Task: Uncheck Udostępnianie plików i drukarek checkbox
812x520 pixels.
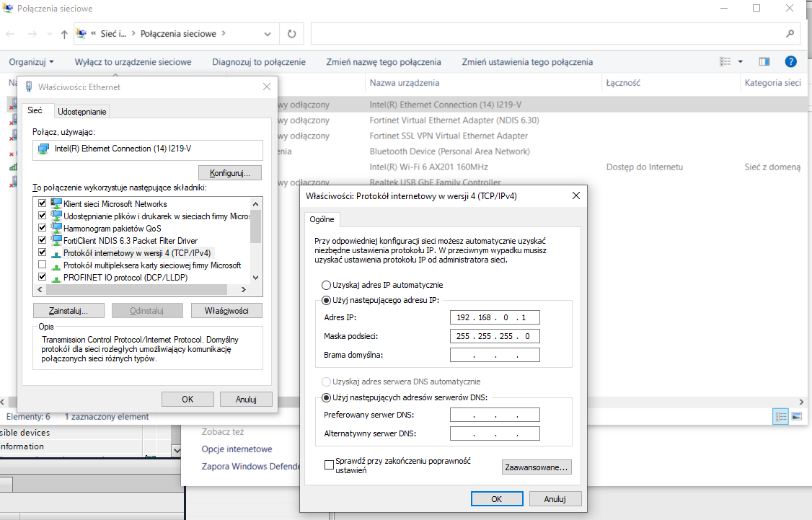Action: point(43,216)
